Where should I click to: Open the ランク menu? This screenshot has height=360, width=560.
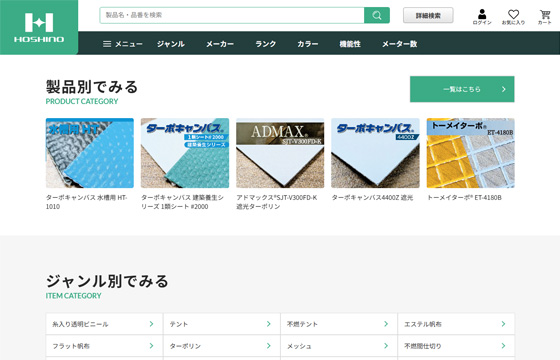tap(265, 44)
